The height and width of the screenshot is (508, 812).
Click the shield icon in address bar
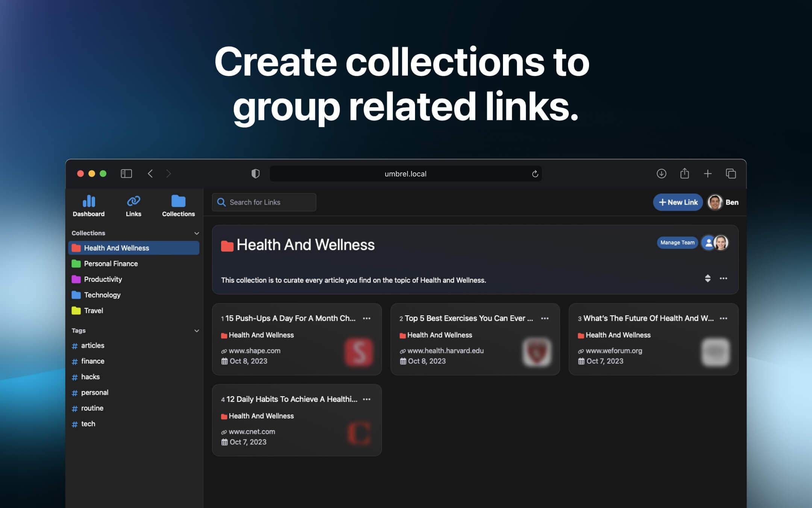point(256,173)
